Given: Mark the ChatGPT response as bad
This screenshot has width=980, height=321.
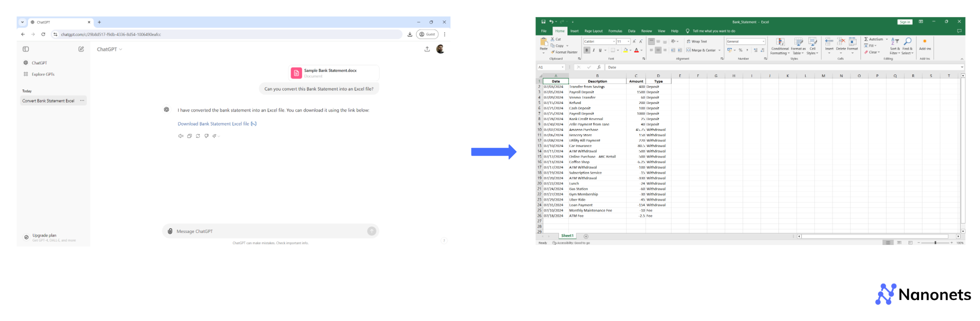Looking at the screenshot, I should (206, 136).
